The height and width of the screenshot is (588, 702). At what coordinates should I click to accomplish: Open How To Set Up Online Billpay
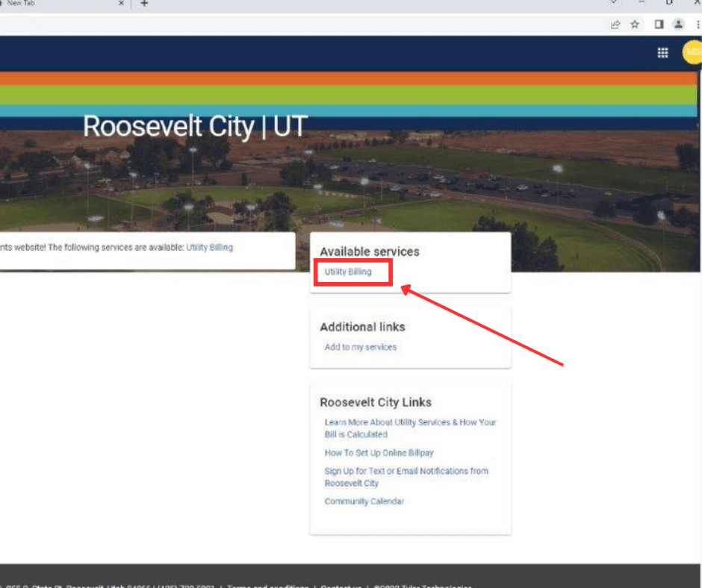tap(378, 453)
